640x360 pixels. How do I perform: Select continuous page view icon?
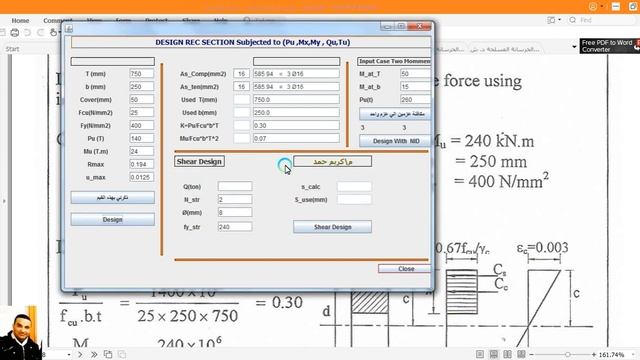(x=494, y=354)
